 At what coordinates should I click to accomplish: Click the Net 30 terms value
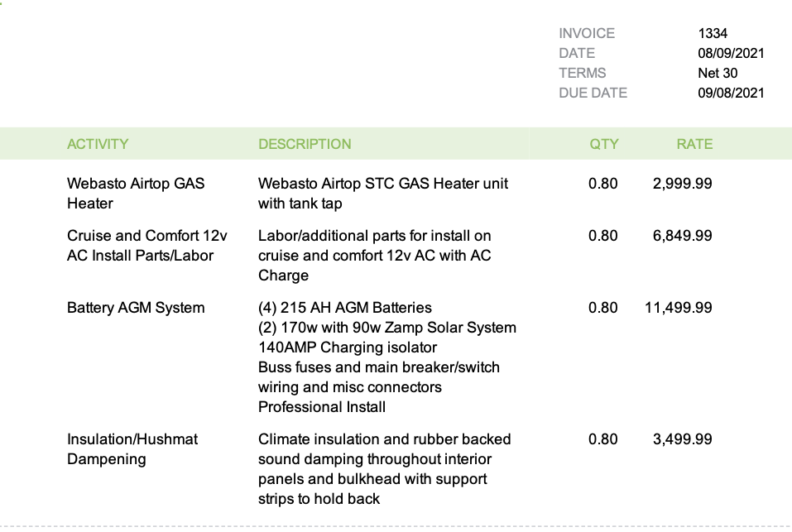point(718,73)
